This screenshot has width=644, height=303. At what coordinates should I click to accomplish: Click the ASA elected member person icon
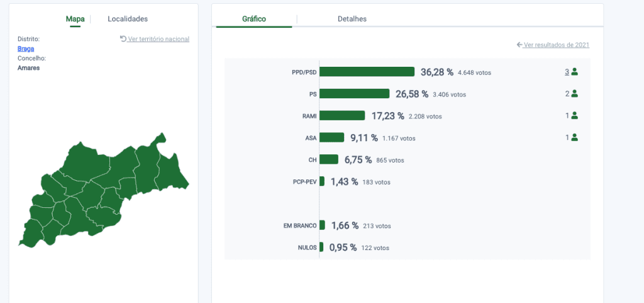click(x=574, y=138)
